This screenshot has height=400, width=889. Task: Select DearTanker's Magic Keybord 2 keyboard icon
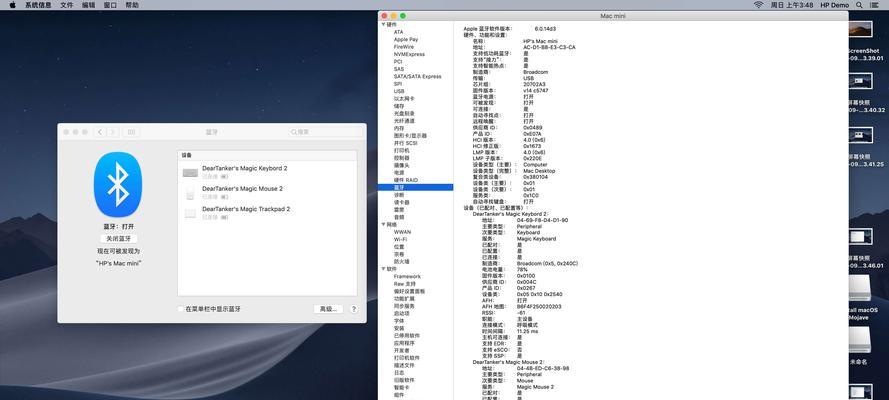(190, 173)
